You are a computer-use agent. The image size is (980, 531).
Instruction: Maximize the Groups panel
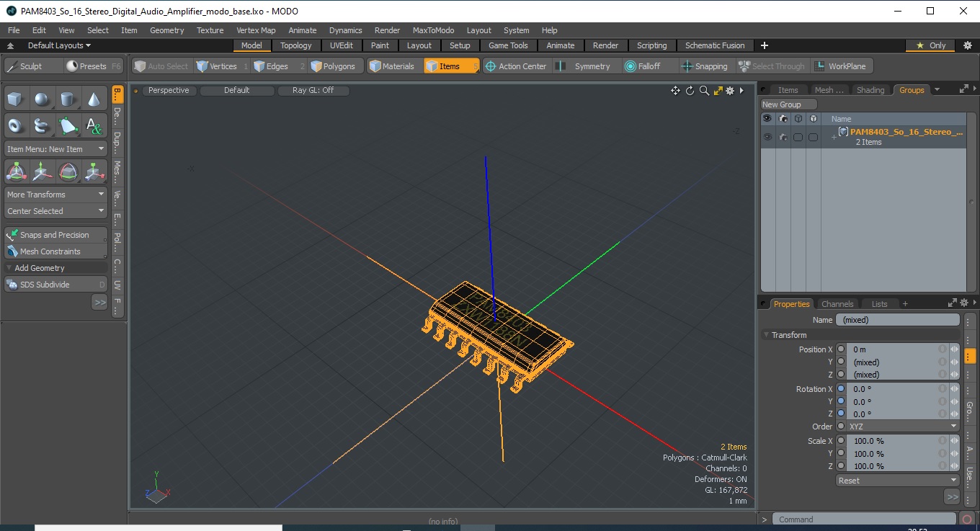963,90
